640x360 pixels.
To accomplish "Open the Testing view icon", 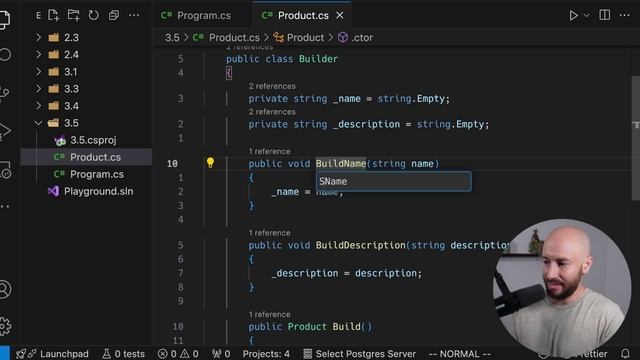I will 5,170.
